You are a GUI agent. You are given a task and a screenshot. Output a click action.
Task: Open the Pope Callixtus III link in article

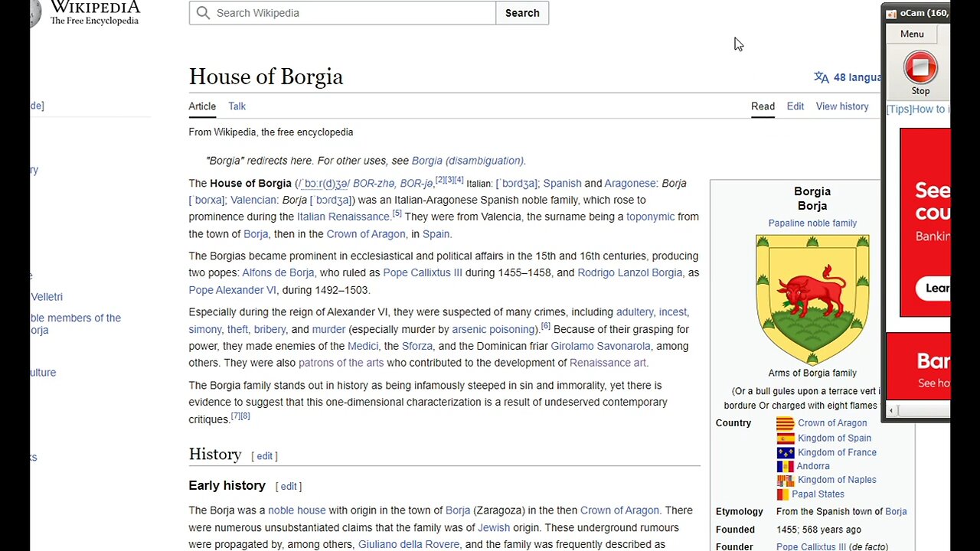coord(423,272)
